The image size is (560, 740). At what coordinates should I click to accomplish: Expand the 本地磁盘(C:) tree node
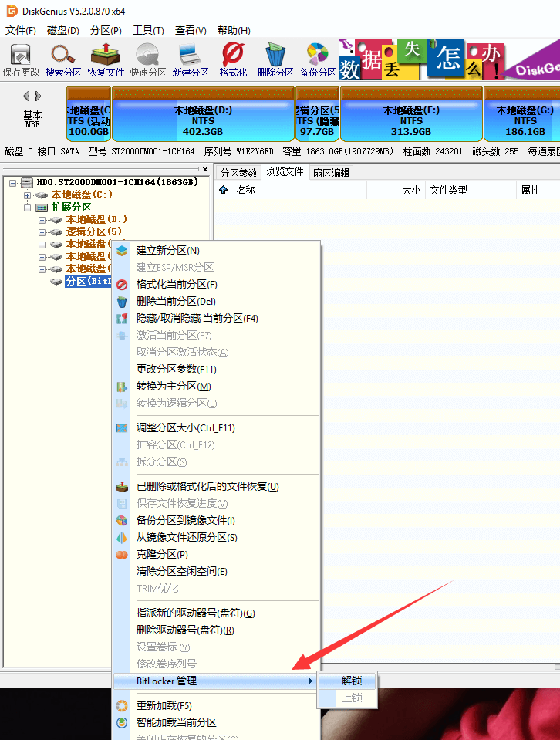coord(29,195)
